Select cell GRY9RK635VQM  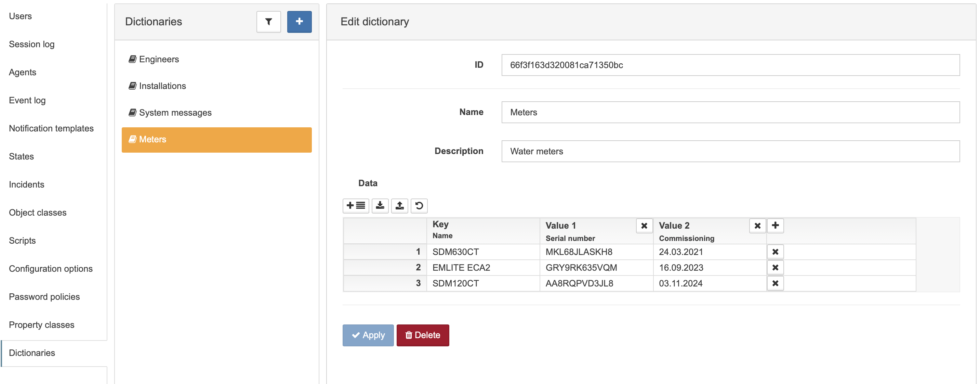(596, 267)
